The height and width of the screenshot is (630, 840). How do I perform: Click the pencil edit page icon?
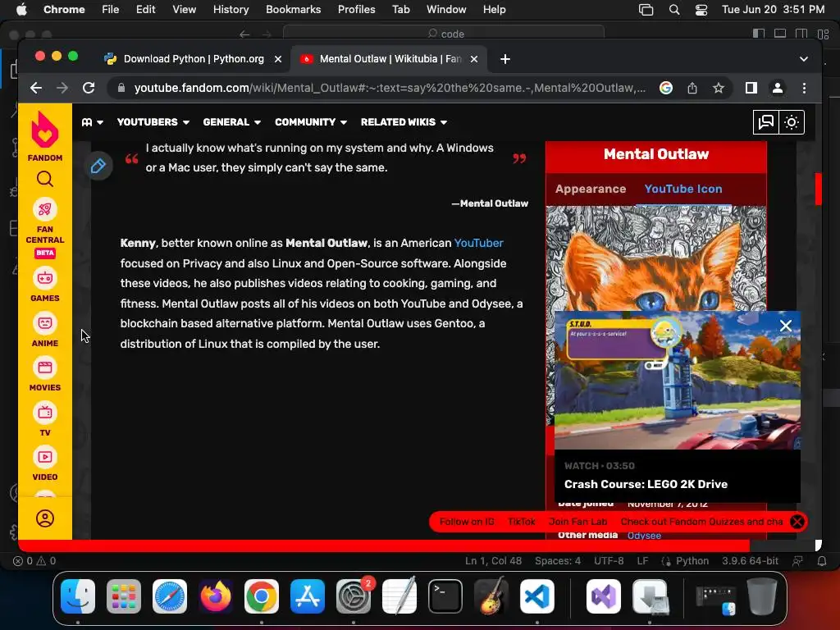(x=98, y=166)
